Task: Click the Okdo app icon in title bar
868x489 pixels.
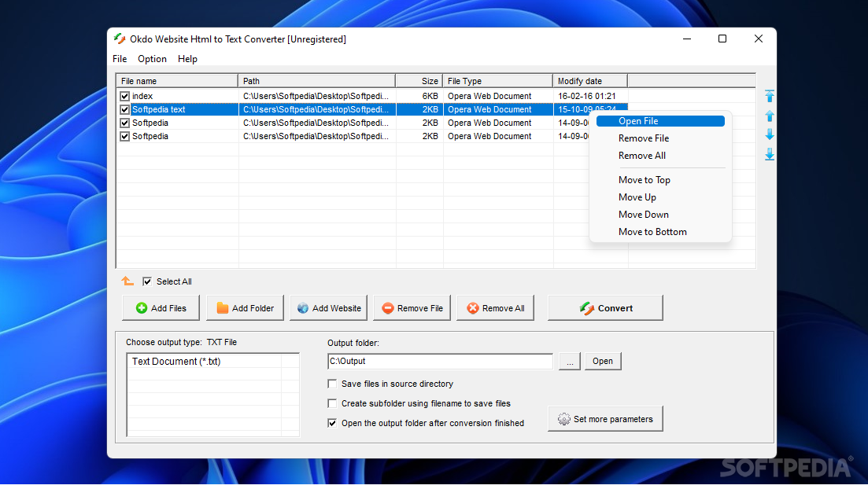Action: coord(120,39)
